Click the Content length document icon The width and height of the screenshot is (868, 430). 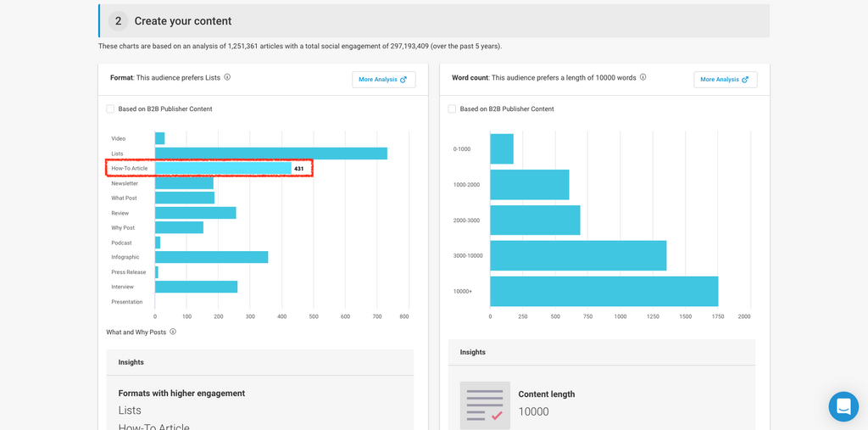coord(485,405)
